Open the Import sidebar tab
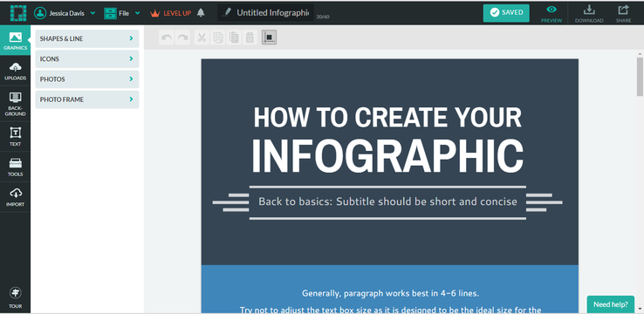 point(15,197)
